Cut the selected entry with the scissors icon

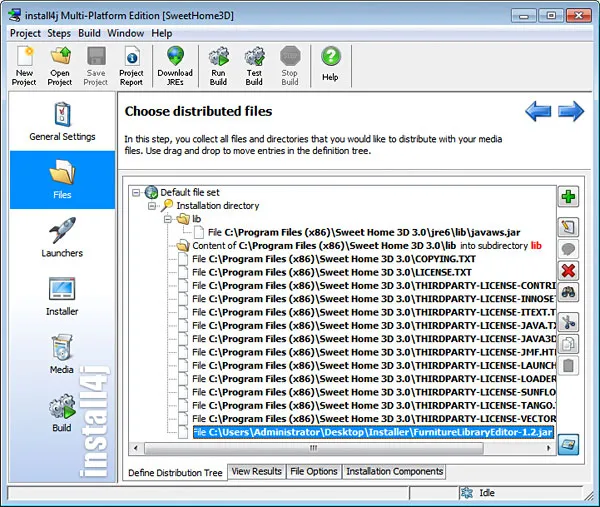click(x=568, y=322)
